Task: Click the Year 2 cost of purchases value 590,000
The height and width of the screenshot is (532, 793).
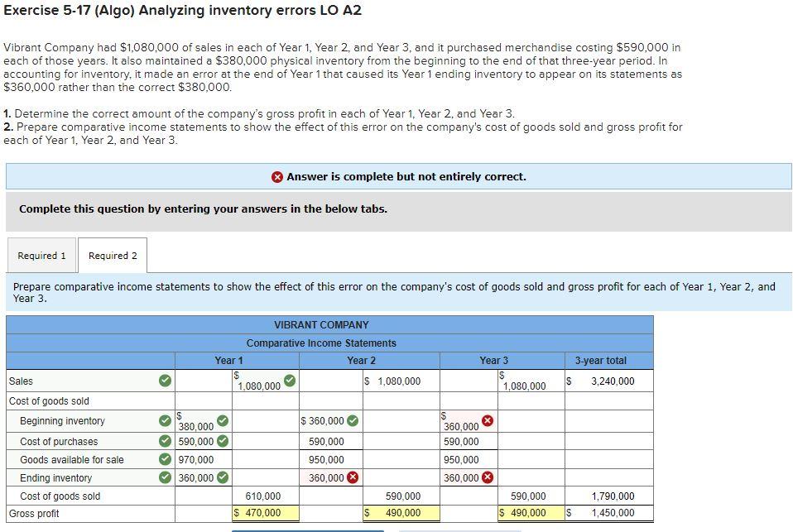Action: pos(326,442)
